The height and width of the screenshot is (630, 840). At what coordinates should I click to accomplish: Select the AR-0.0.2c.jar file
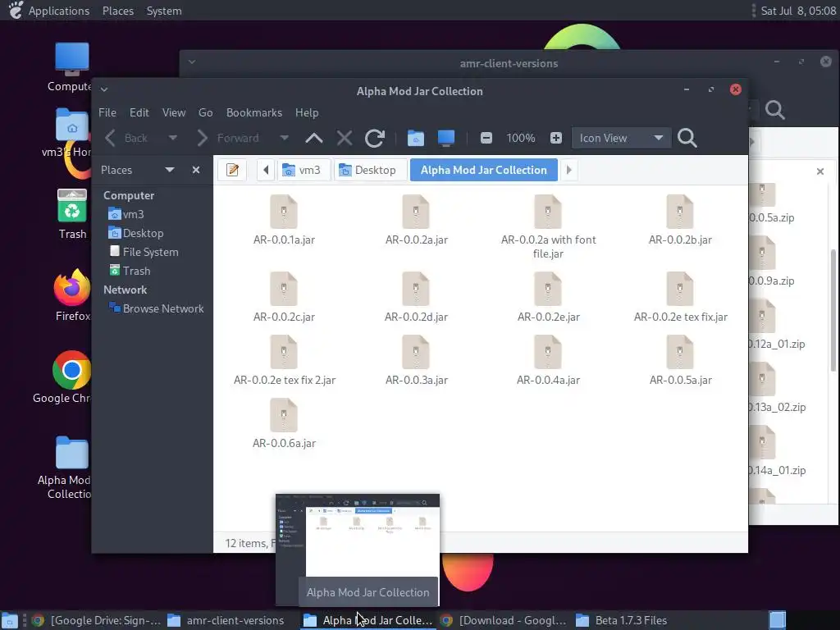tap(284, 297)
